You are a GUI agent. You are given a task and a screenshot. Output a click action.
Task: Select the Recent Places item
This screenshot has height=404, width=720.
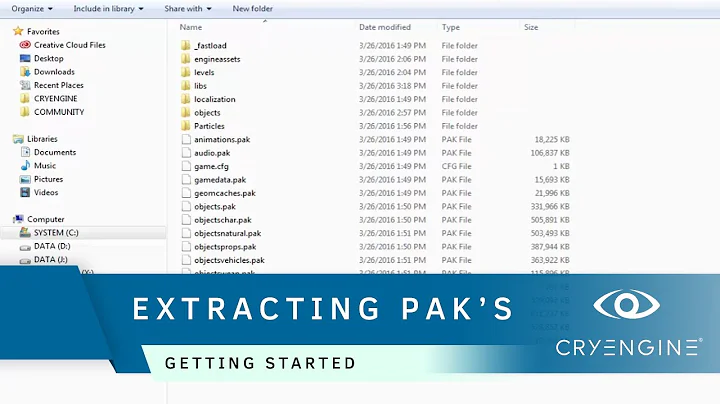[58, 85]
